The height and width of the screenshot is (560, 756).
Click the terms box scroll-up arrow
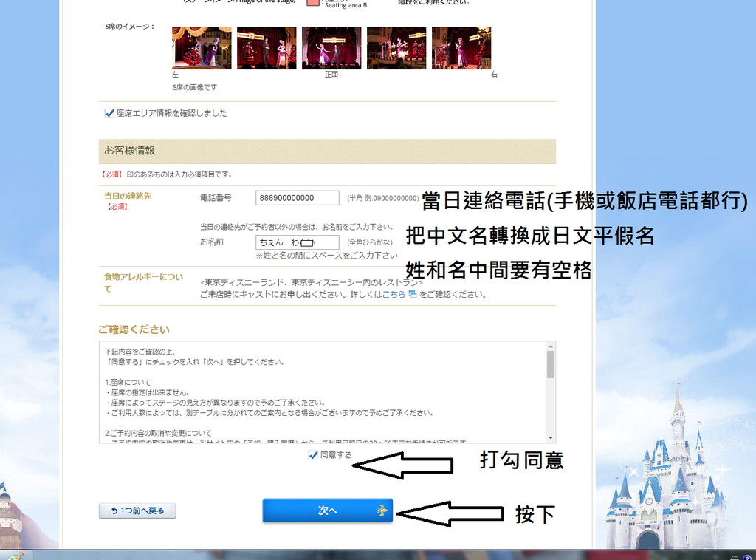tap(551, 346)
